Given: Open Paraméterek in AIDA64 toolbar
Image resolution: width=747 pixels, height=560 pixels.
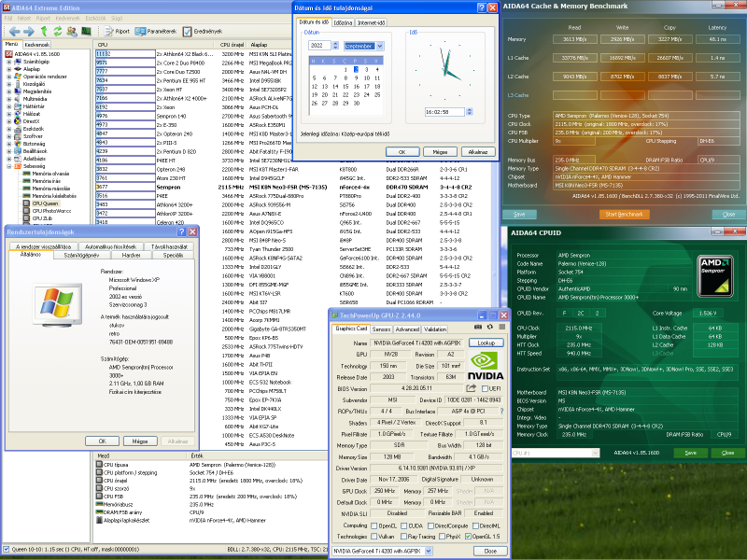Looking at the screenshot, I should tap(156, 32).
